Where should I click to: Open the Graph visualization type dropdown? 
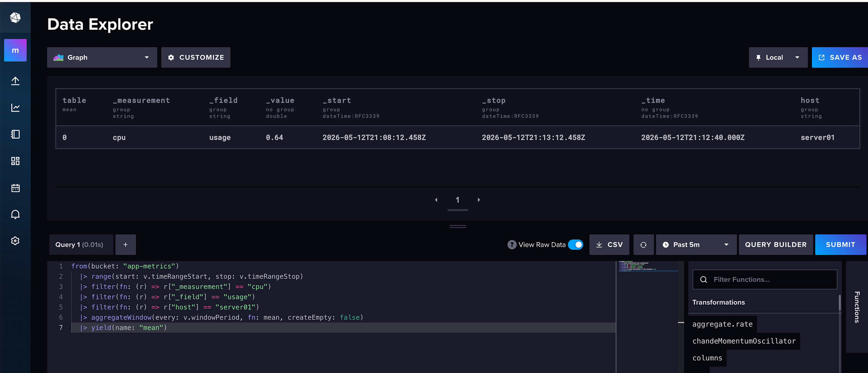(x=102, y=57)
